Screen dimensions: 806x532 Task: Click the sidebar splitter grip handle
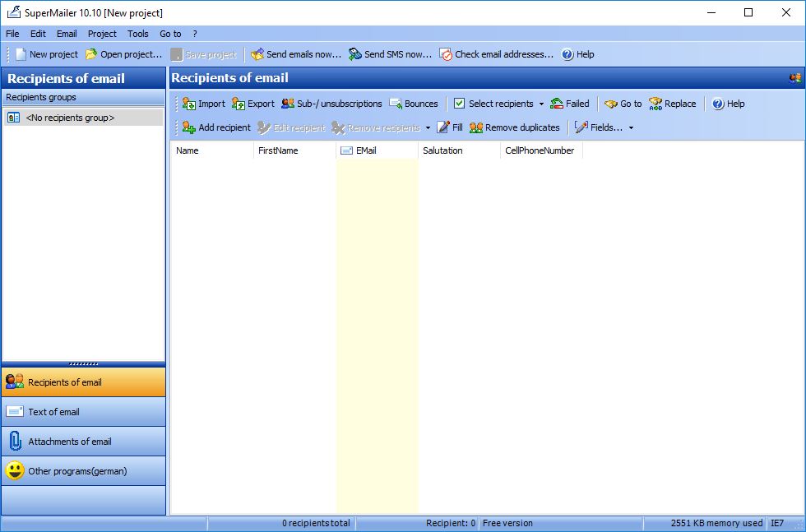click(83, 364)
